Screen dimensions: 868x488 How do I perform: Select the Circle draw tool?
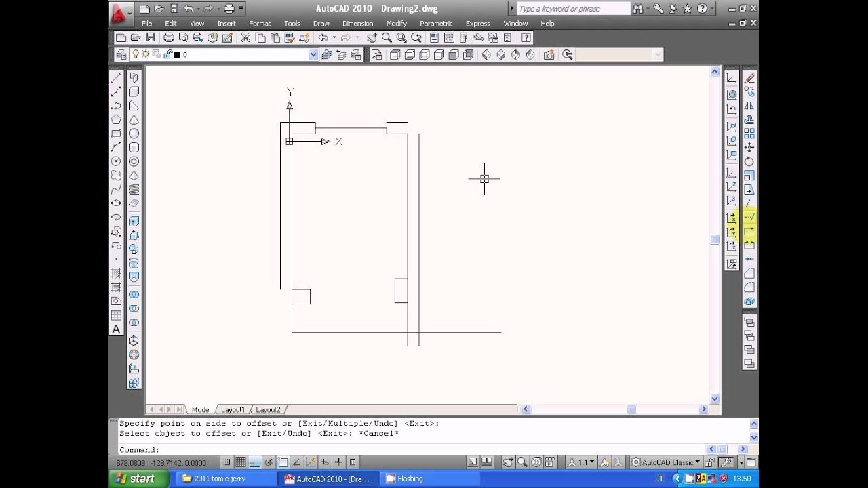pyautogui.click(x=116, y=161)
